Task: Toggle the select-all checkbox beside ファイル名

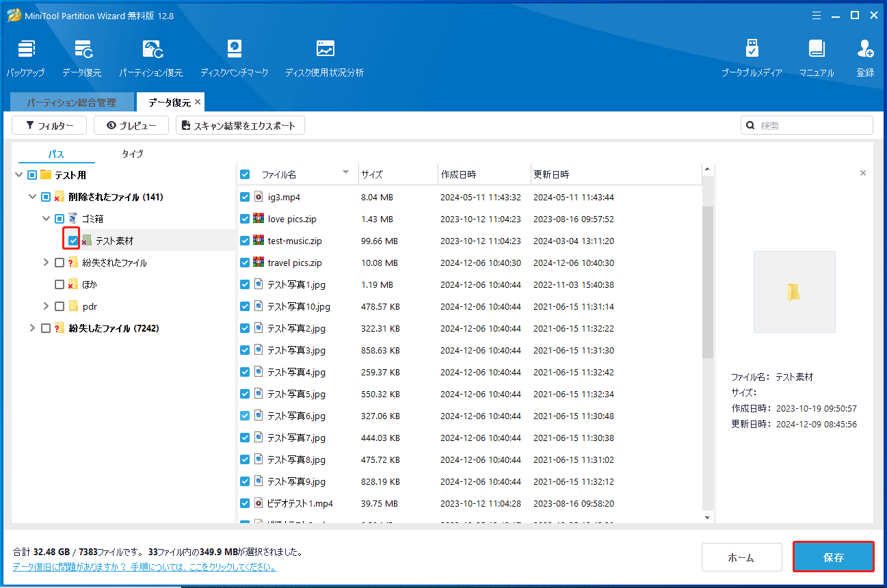Action: tap(245, 175)
